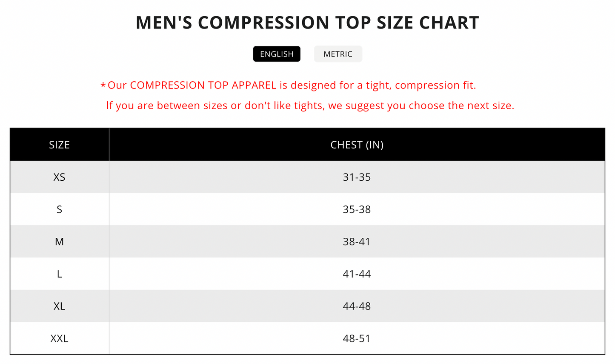The width and height of the screenshot is (615, 364).
Task: Select the XS size cell
Action: (x=59, y=177)
